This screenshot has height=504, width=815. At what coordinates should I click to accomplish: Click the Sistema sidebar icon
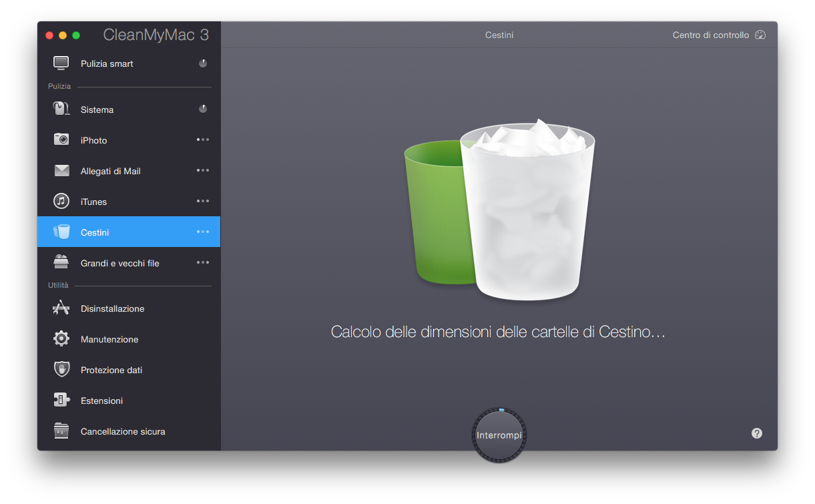click(61, 109)
